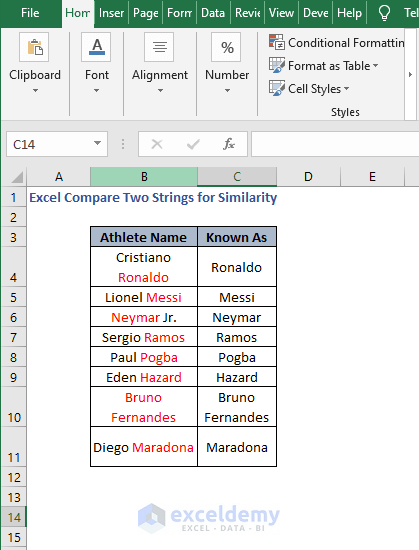This screenshot has width=419, height=550.
Task: Select the 'Eden Hazard' cell
Action: click(x=144, y=377)
